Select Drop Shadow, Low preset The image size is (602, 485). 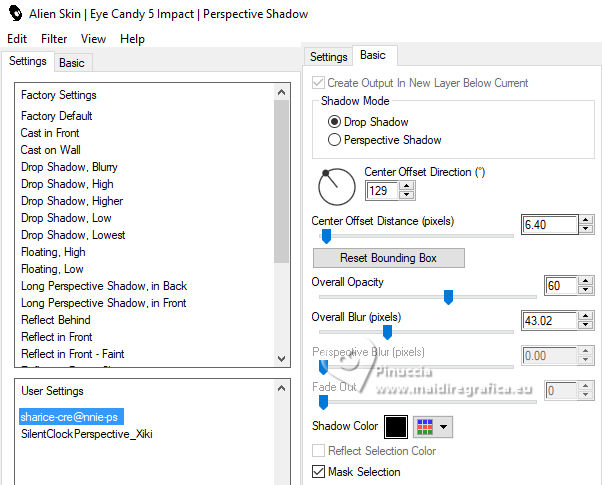click(x=66, y=218)
